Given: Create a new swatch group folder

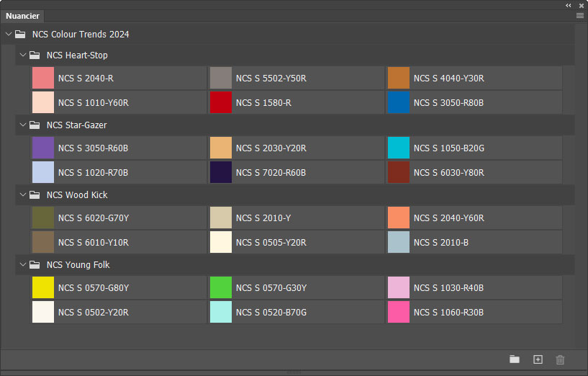Looking at the screenshot, I should [x=515, y=359].
